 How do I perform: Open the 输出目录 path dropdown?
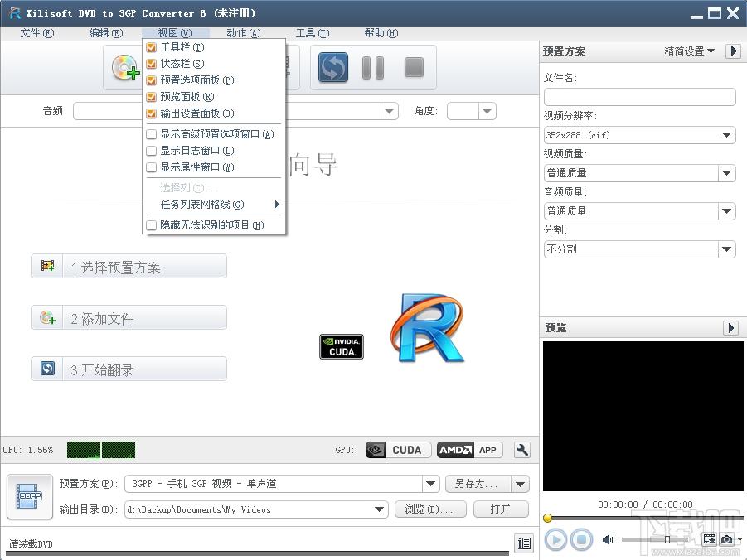pos(379,509)
